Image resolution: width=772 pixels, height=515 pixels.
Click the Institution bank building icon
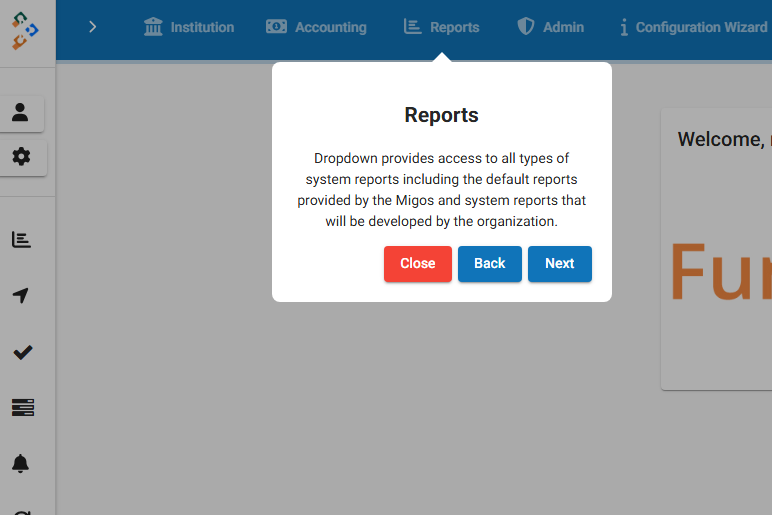click(153, 27)
